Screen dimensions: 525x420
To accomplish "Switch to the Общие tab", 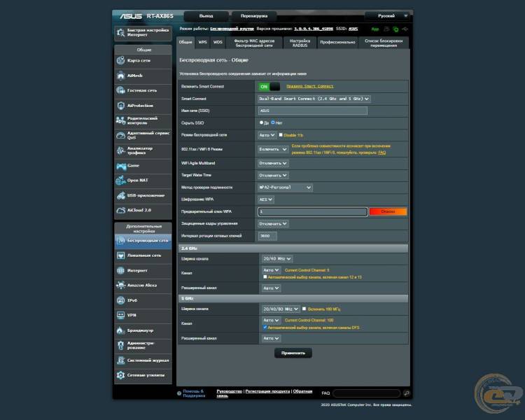I will (185, 42).
